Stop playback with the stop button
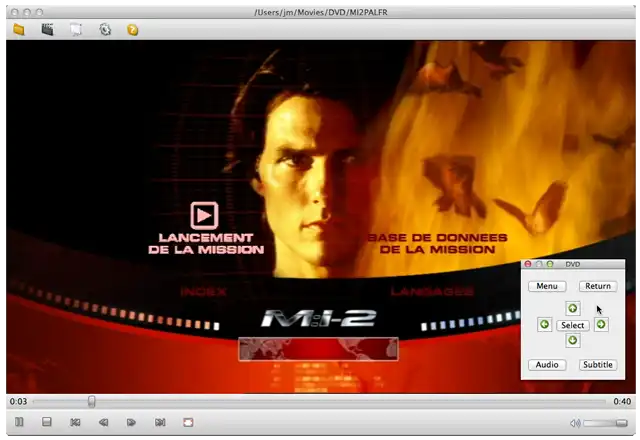640x440 pixels. tap(47, 422)
